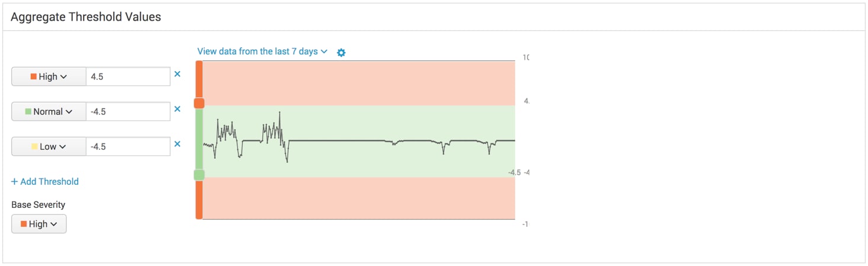The width and height of the screenshot is (868, 266).
Task: Focus the 4.5 High threshold value field
Action: click(128, 76)
